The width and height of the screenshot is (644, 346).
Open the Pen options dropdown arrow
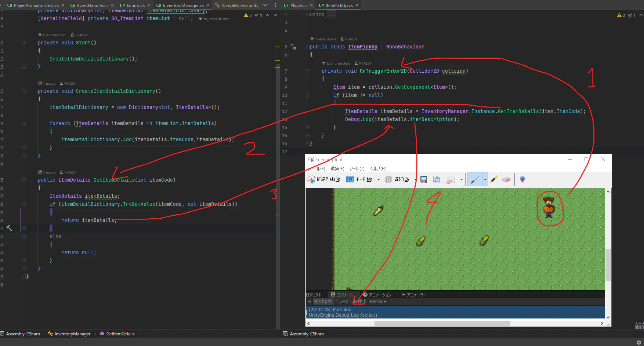[485, 179]
